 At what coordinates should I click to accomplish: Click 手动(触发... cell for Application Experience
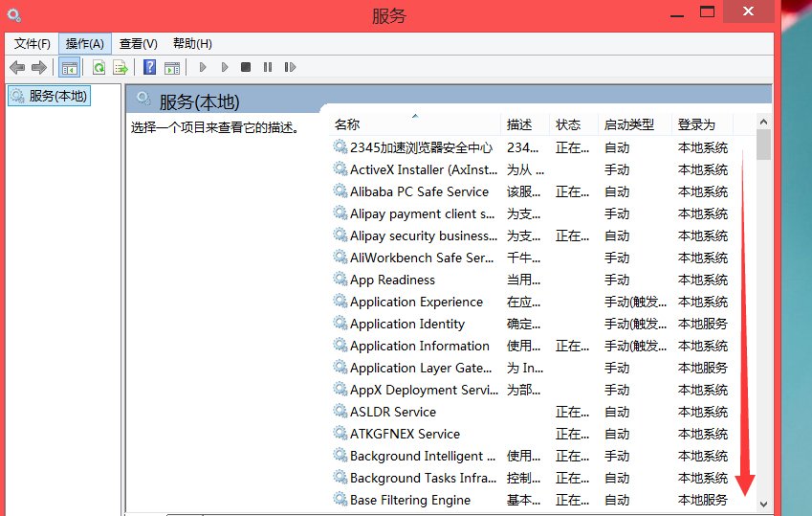[635, 302]
